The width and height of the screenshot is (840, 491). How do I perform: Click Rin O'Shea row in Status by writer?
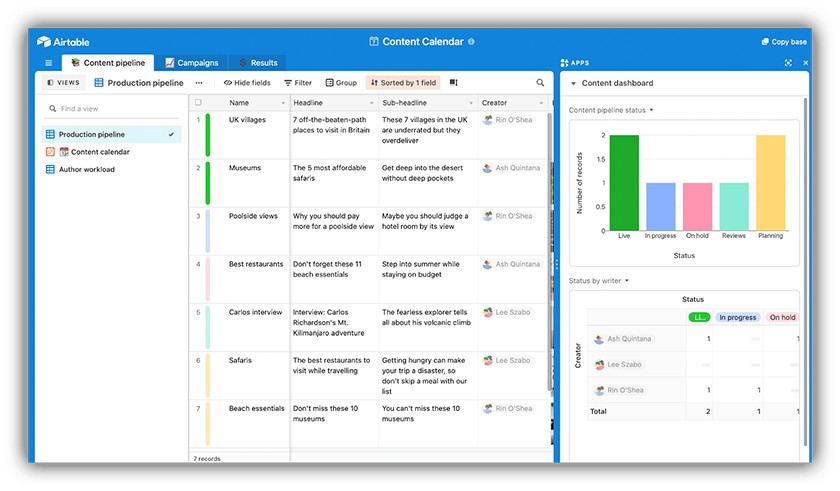pyautogui.click(x=694, y=390)
